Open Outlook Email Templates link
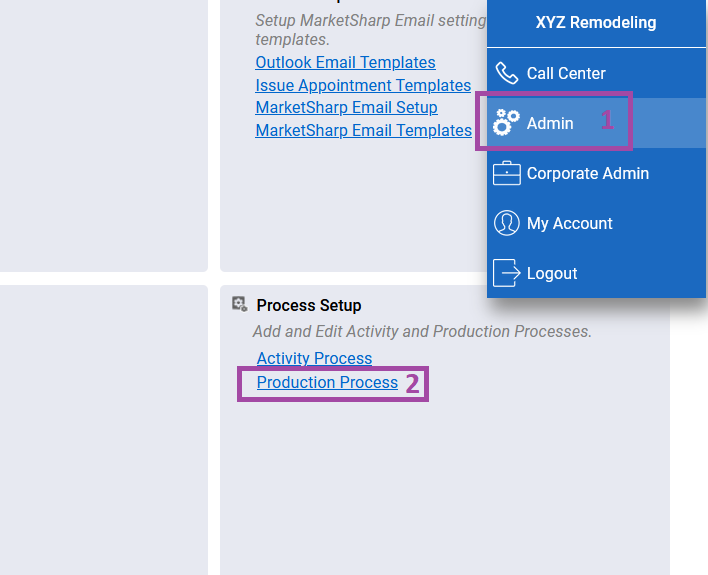This screenshot has height=575, width=708. [x=345, y=62]
